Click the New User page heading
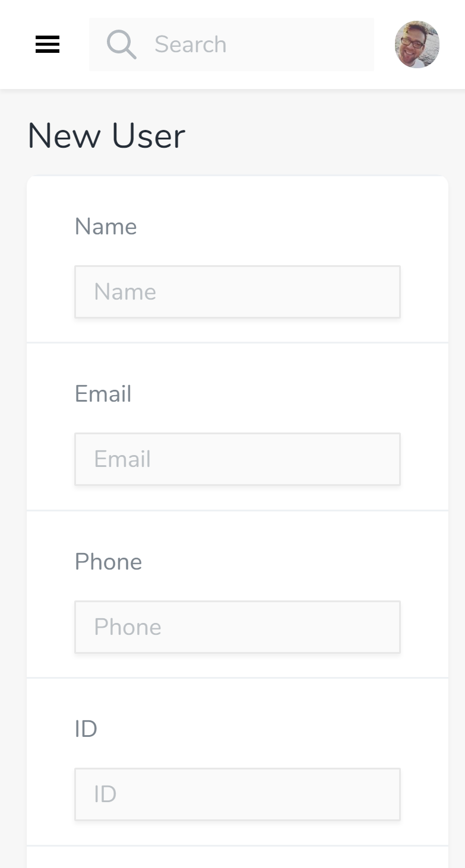The width and height of the screenshot is (465, 868). (x=105, y=135)
